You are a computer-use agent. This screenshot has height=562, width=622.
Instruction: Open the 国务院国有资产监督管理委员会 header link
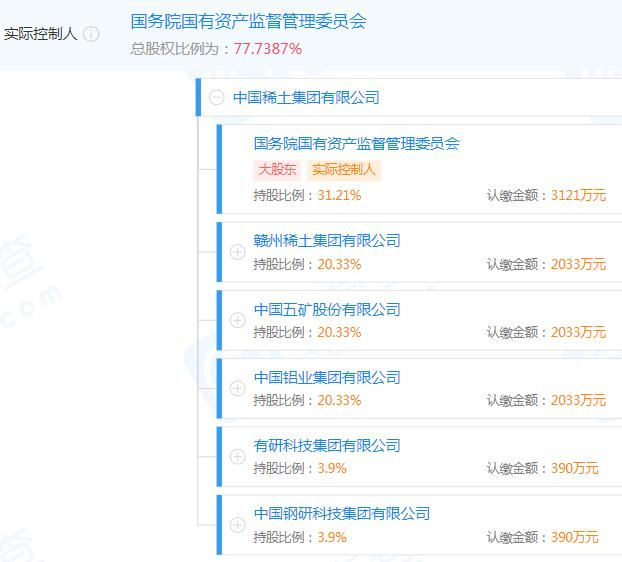(x=249, y=21)
